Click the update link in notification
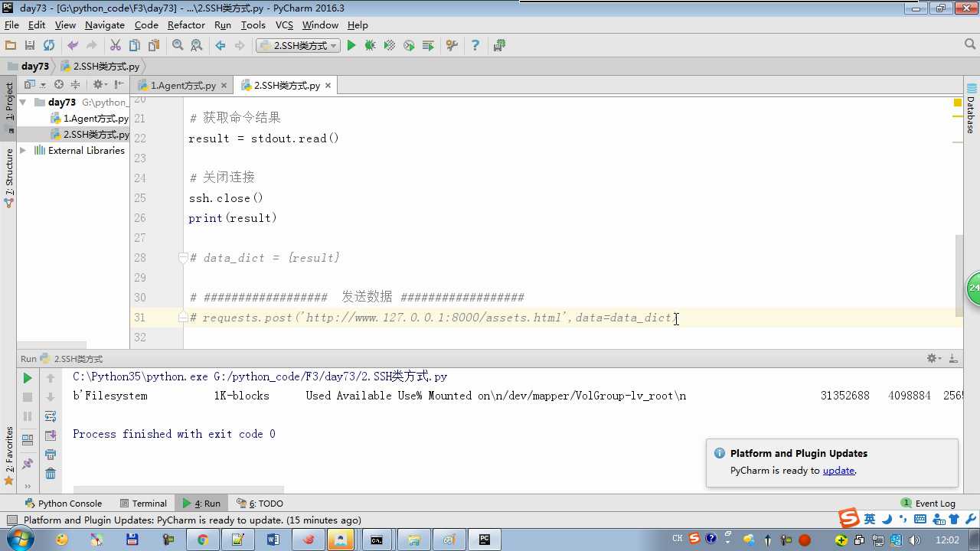 click(838, 471)
